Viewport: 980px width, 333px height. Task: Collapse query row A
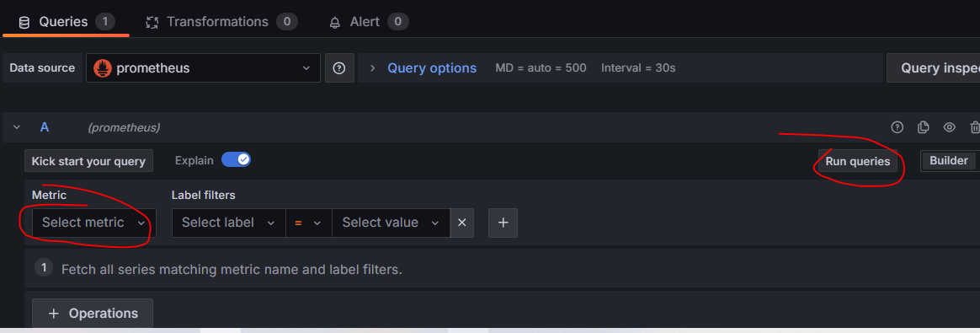17,127
